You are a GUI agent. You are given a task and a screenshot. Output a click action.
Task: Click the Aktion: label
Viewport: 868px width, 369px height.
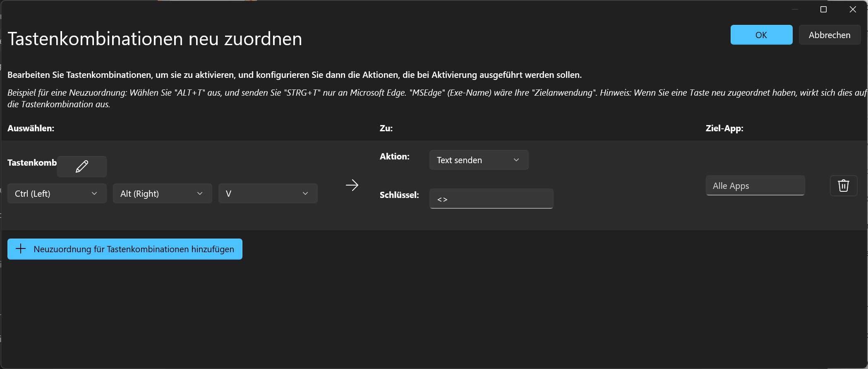[x=395, y=157]
